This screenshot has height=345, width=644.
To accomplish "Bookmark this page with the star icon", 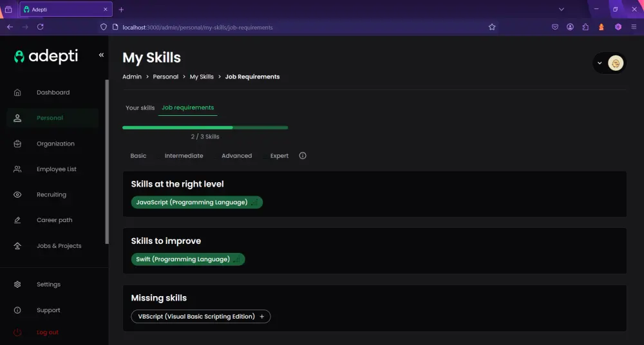I will [x=492, y=27].
